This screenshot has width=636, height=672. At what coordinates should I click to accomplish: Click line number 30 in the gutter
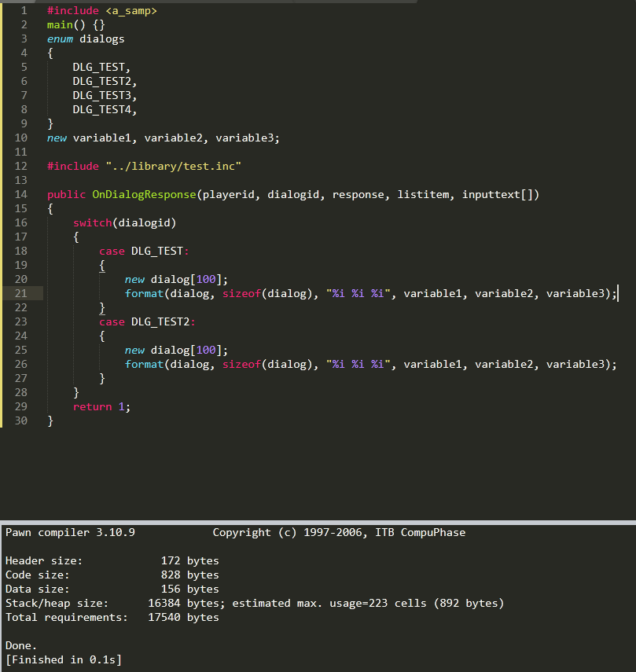pos(21,420)
